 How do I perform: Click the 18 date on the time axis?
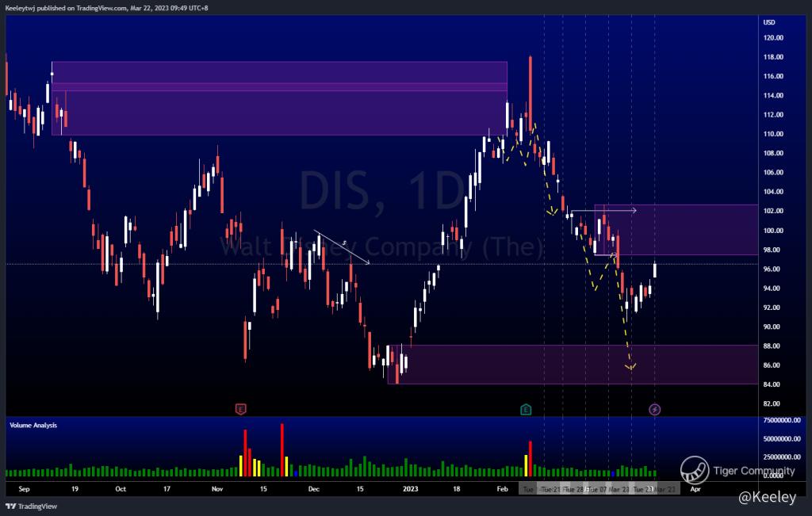pyautogui.click(x=456, y=488)
